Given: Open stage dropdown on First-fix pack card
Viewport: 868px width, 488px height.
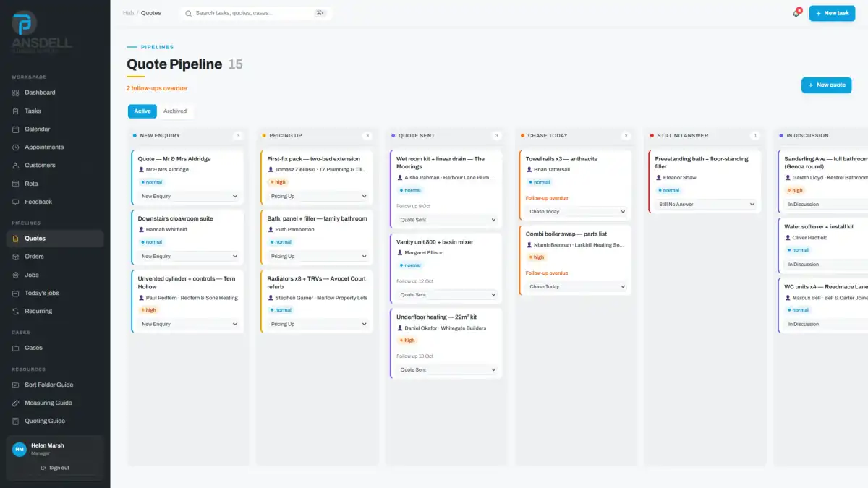Looking at the screenshot, I should point(318,197).
